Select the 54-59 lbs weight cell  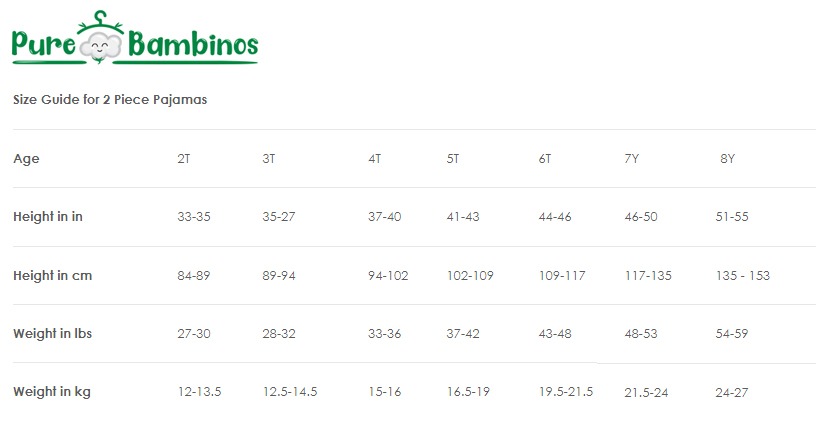tap(732, 333)
